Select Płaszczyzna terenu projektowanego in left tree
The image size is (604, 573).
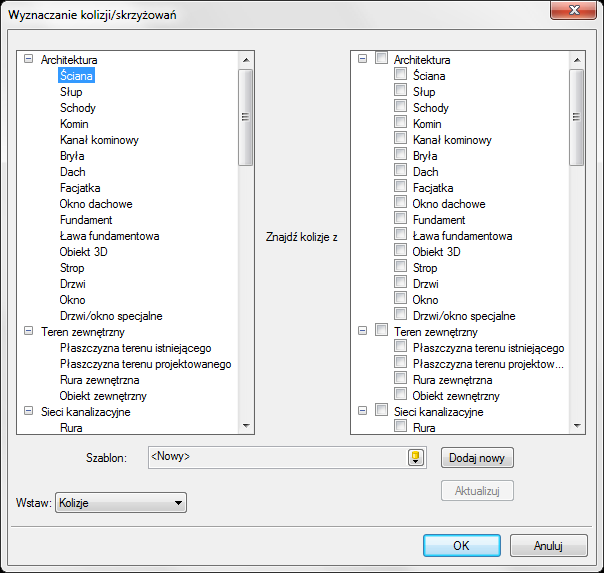pyautogui.click(x=146, y=364)
